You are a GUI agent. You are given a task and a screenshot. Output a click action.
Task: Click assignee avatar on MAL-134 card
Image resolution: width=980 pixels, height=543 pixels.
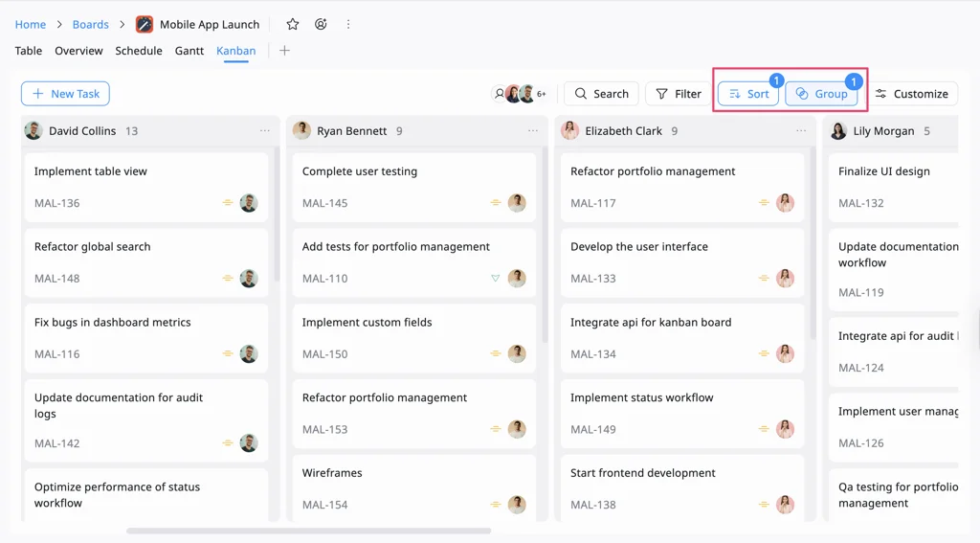click(785, 354)
